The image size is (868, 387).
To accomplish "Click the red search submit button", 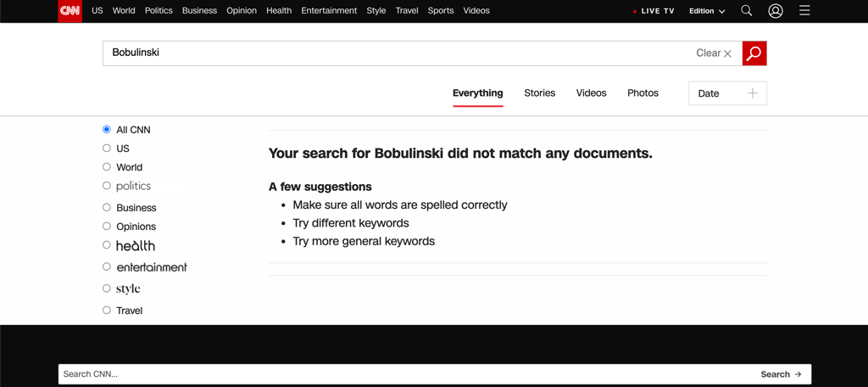I will pyautogui.click(x=754, y=53).
